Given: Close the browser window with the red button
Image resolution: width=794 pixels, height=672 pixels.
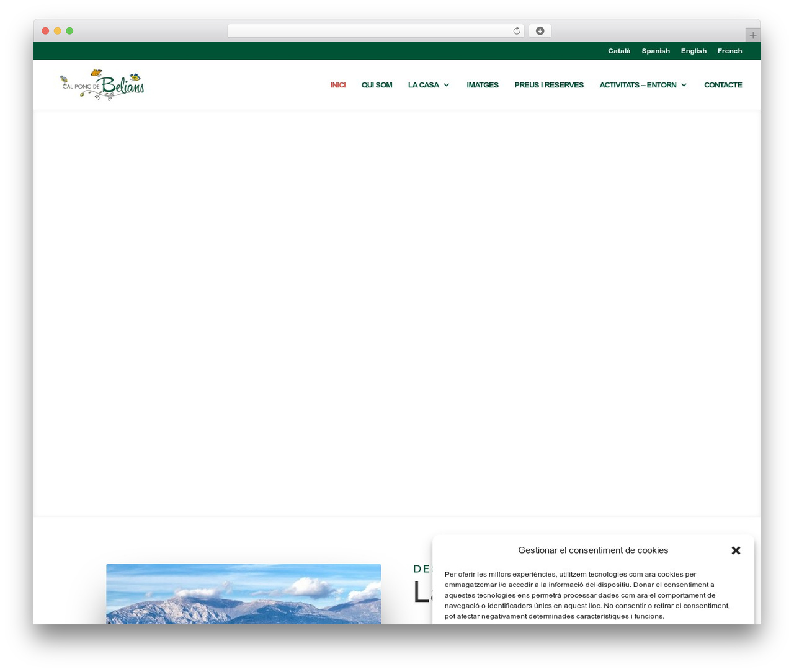Looking at the screenshot, I should click(45, 31).
